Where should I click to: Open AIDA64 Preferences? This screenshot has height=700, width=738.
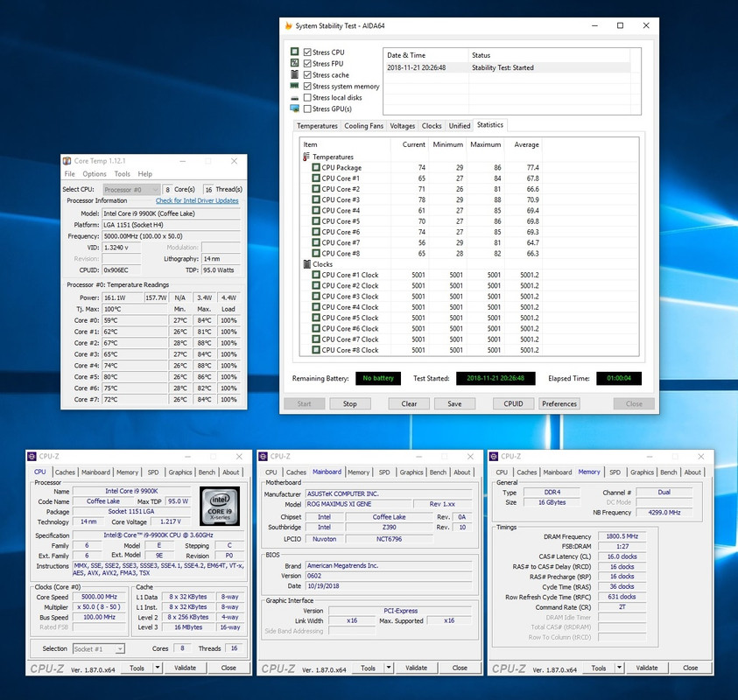coord(559,403)
